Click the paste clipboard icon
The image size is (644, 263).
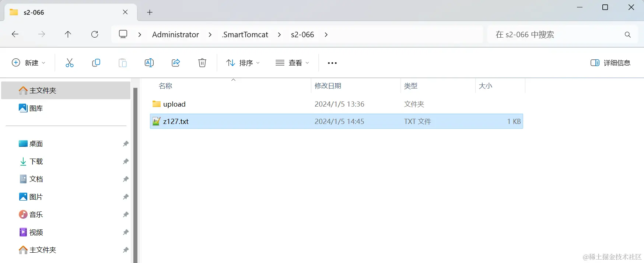tap(123, 63)
